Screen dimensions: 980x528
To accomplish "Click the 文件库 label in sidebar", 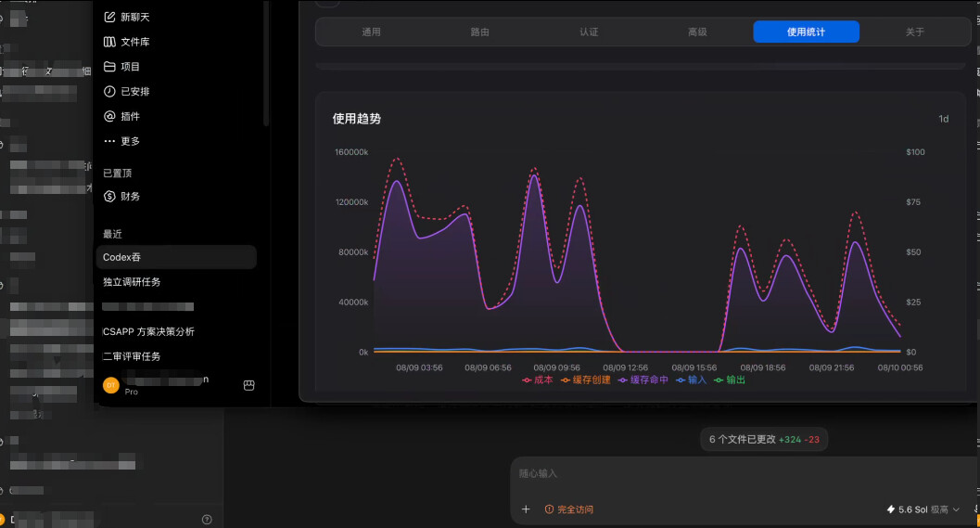I will (135, 42).
